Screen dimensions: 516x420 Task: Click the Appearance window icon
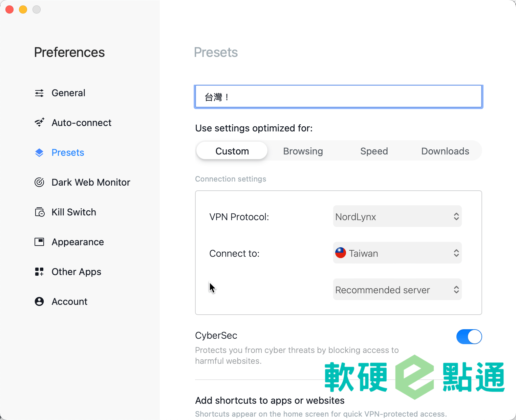pos(39,242)
